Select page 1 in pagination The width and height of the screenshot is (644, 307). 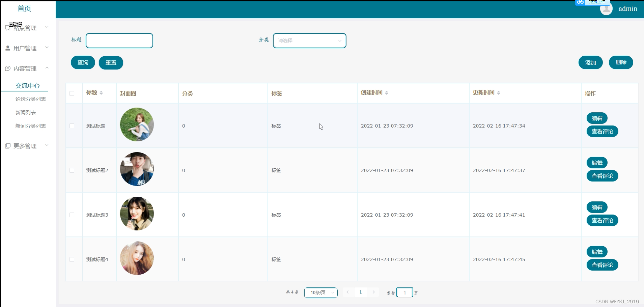click(361, 292)
